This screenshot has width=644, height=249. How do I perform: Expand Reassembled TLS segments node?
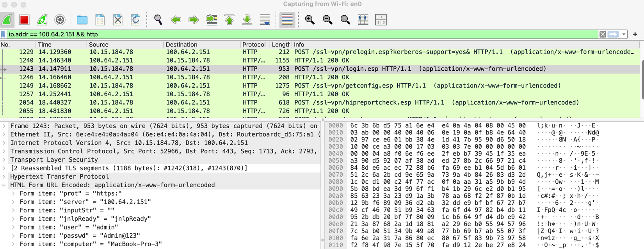(x=4, y=168)
